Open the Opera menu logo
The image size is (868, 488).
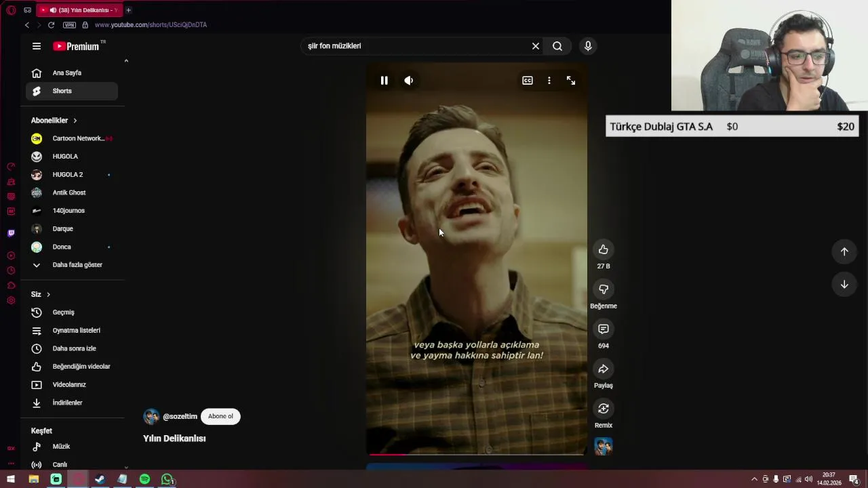11,10
